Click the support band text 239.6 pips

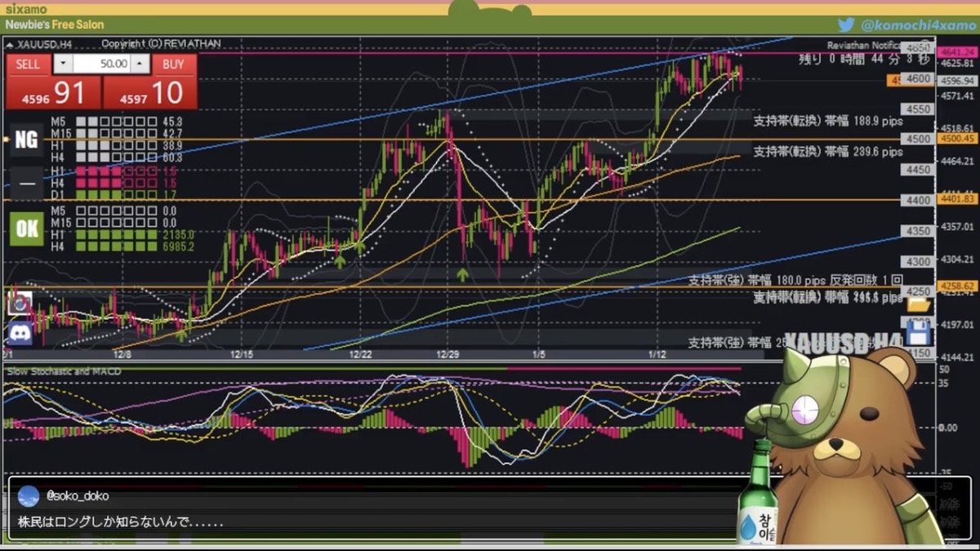[x=827, y=151]
